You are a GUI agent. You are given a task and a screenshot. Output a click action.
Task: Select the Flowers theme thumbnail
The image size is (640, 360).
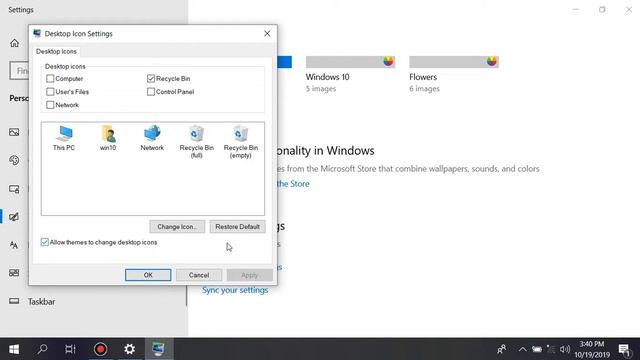click(x=454, y=62)
